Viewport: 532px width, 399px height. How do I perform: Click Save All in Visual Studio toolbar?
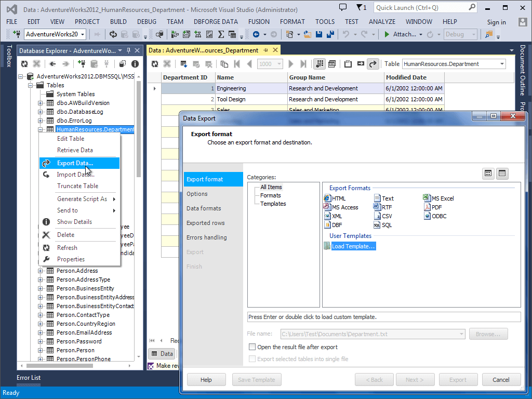click(330, 34)
